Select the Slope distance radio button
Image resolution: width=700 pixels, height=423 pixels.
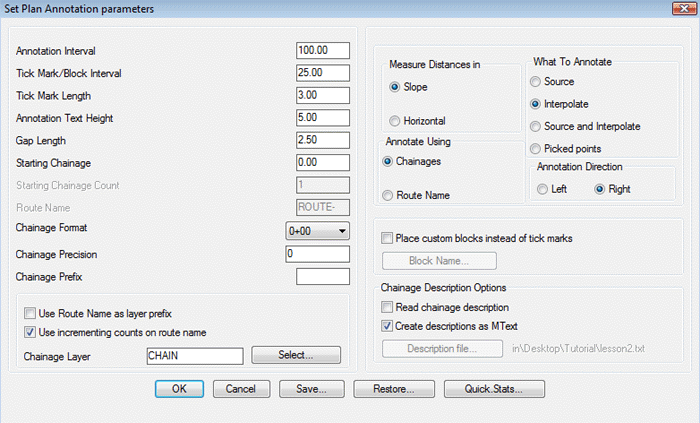click(x=395, y=87)
